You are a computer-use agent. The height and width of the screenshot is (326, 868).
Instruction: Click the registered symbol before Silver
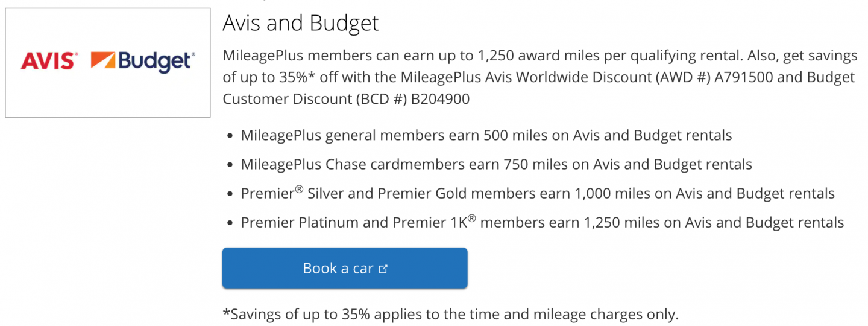[299, 189]
